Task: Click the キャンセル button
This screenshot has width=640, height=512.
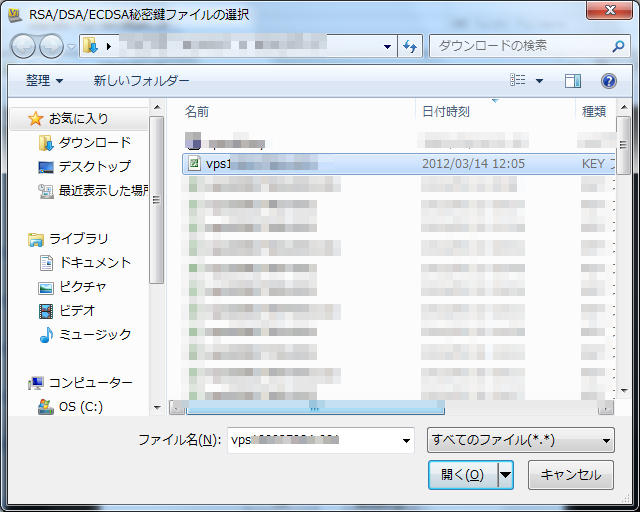Action: 571,475
